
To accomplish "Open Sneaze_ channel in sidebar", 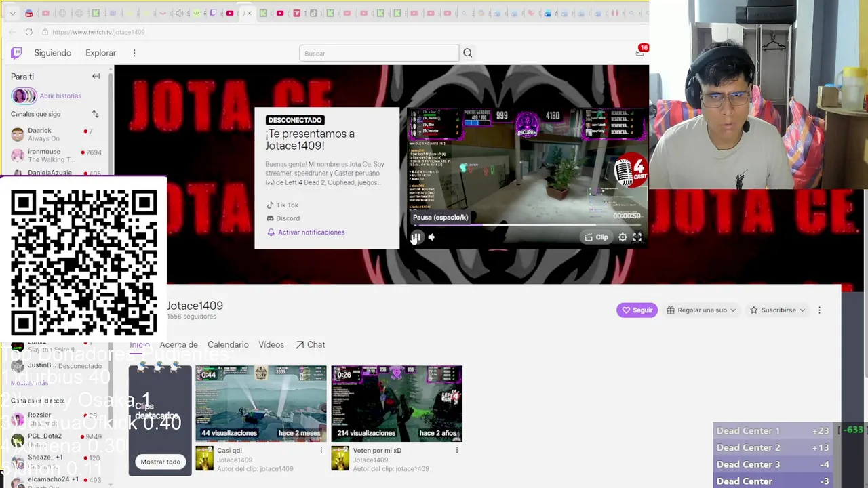I will [x=56, y=461].
